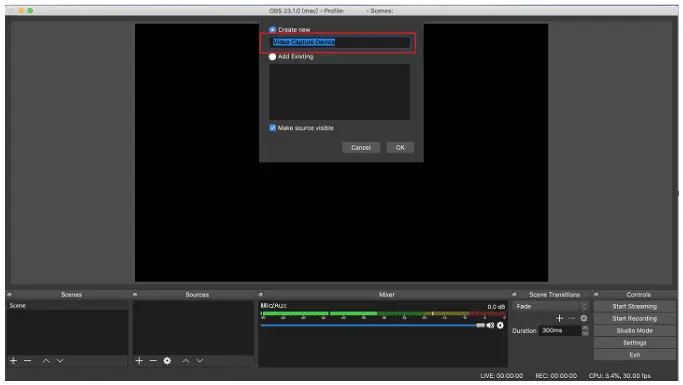The height and width of the screenshot is (385, 683).
Task: Mute Mic/Aux with speaker icon
Action: pyautogui.click(x=490, y=325)
